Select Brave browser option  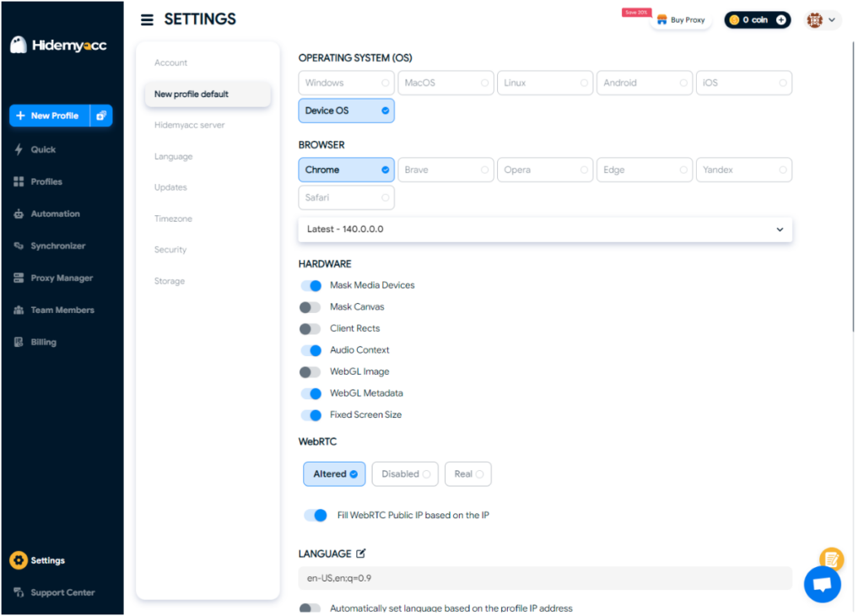(445, 170)
